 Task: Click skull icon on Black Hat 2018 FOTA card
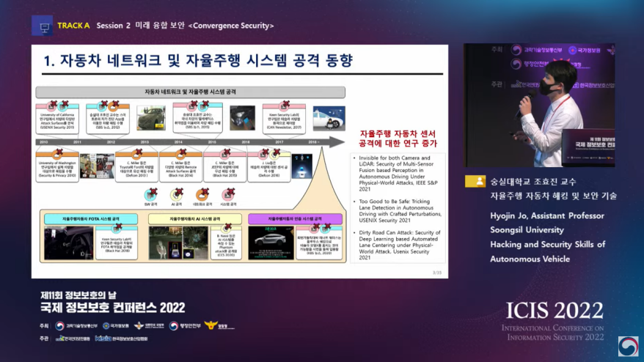pyautogui.click(x=117, y=228)
